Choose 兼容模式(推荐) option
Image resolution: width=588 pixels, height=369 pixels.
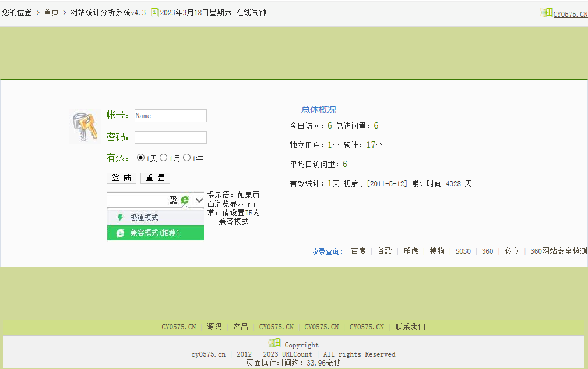(x=155, y=233)
